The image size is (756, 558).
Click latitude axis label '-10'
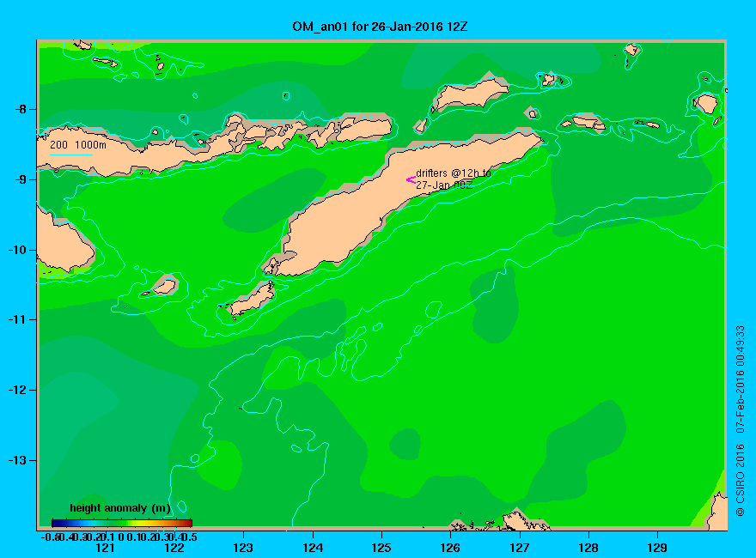pos(17,250)
